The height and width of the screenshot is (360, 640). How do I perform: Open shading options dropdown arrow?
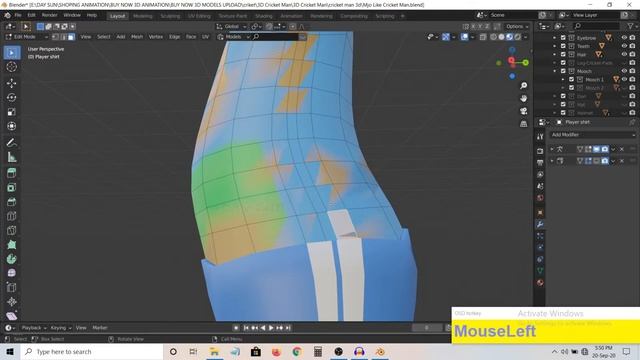click(526, 37)
